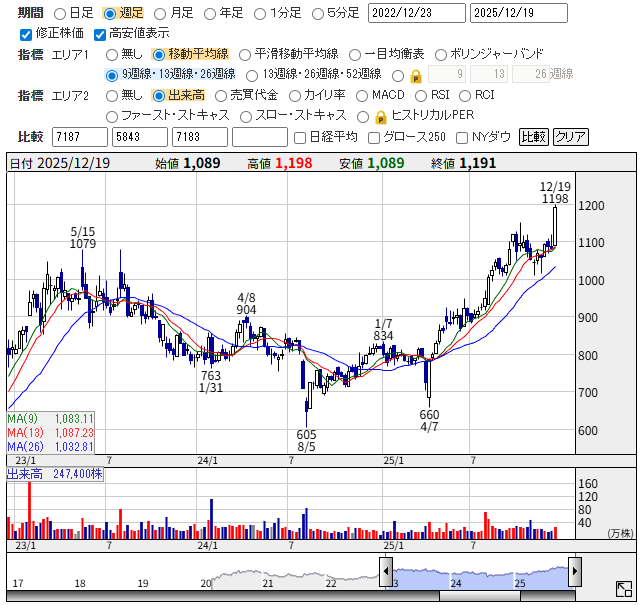Click the end date field 2025/12/19
This screenshot has width=641, height=605.
point(519,13)
